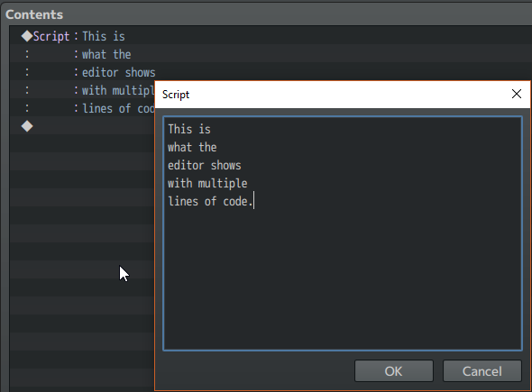Confirm the script with the OK button
This screenshot has width=532, height=392.
point(393,371)
